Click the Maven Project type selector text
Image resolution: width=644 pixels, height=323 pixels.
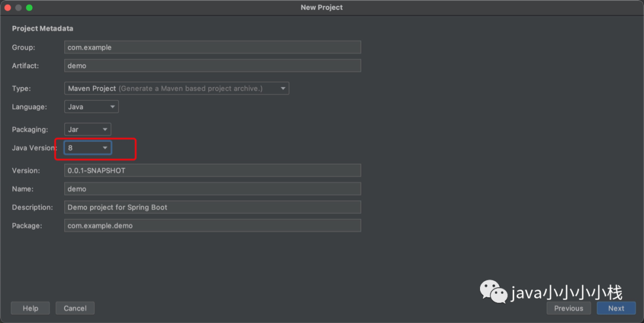(x=92, y=88)
